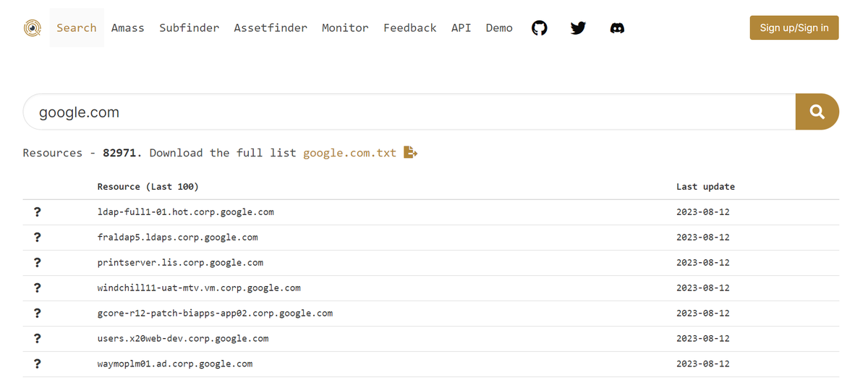The image size is (868, 378).
Task: Open the GitHub icon link
Action: point(540,28)
